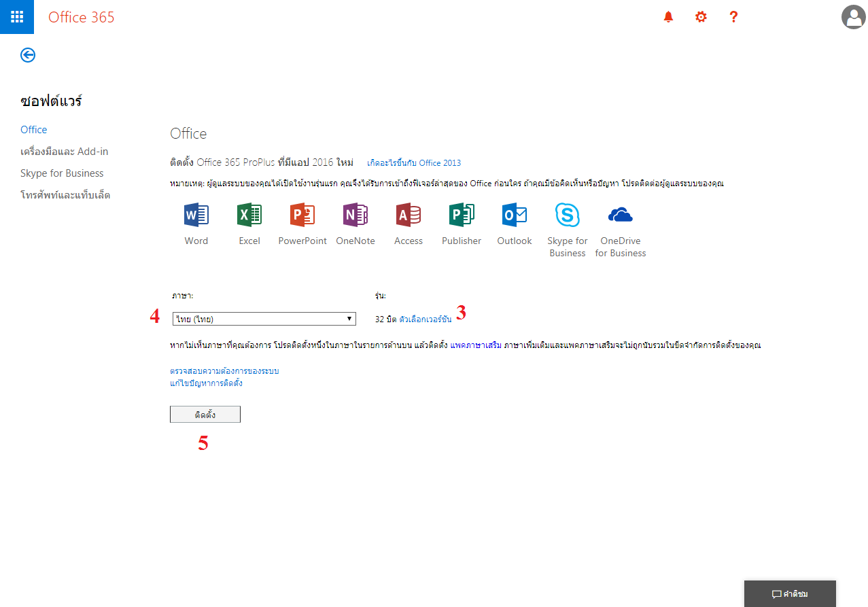
Task: Click the รุ่น: field label
Action: (x=381, y=296)
